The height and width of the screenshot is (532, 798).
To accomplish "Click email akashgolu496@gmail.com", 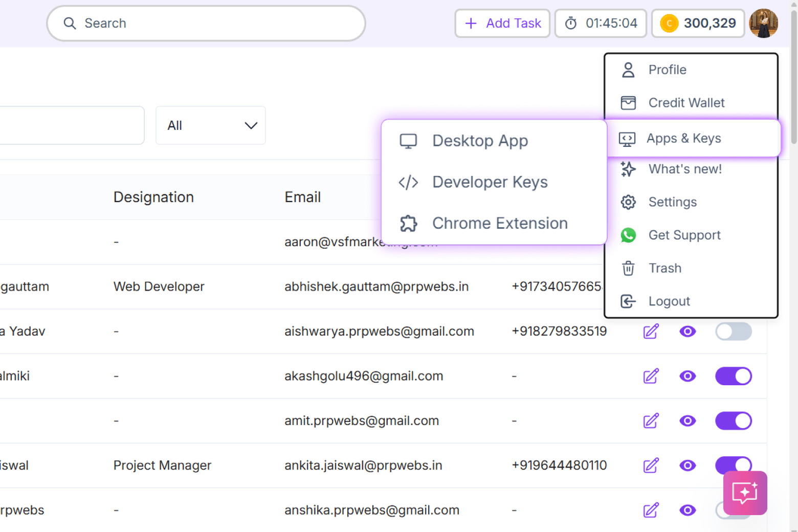I will point(364,376).
